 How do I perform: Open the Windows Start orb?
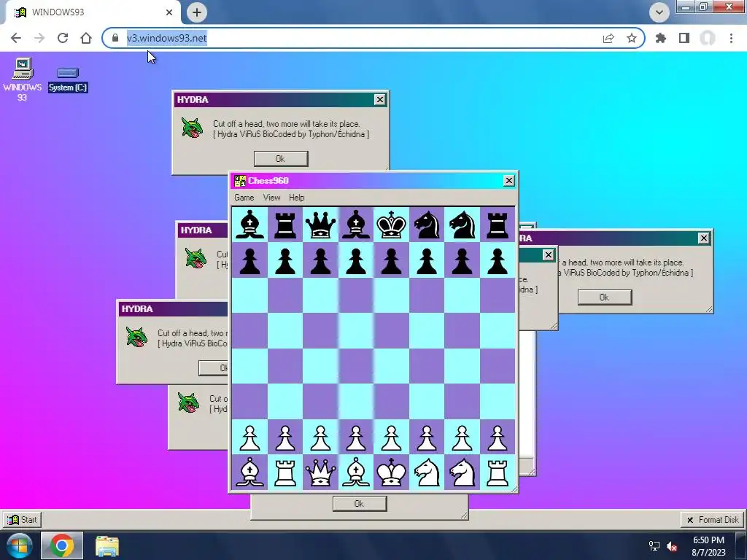[19, 545]
